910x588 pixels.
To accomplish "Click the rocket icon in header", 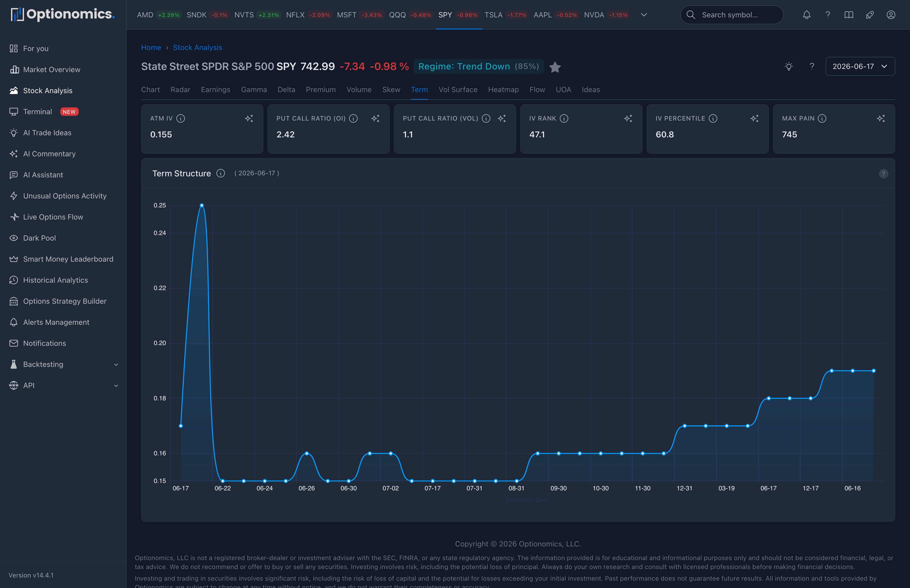I will 869,15.
